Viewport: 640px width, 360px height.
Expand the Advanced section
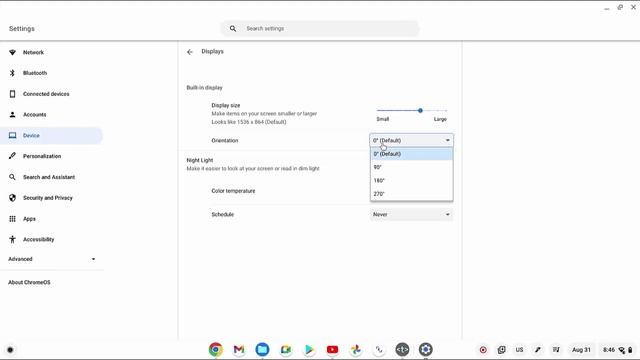click(51, 259)
